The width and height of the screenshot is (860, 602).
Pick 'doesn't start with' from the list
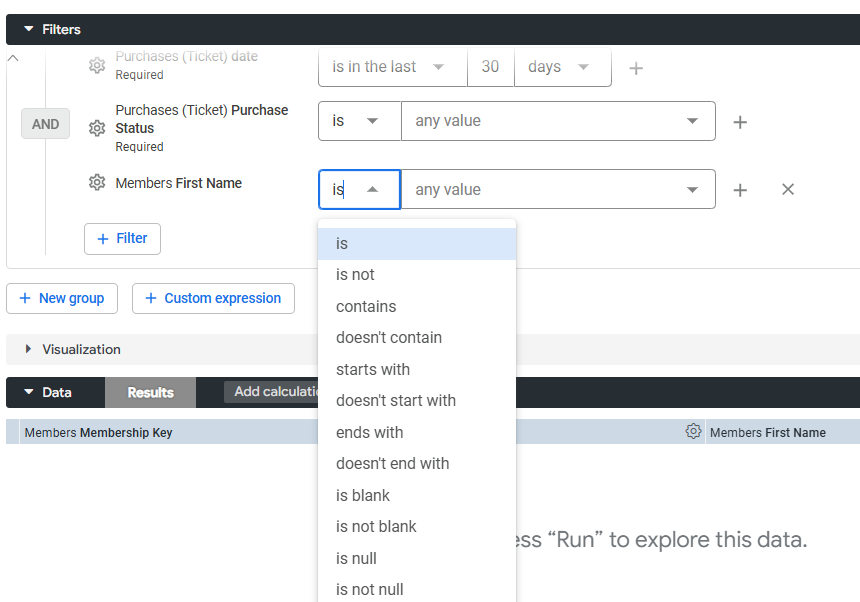417,401
